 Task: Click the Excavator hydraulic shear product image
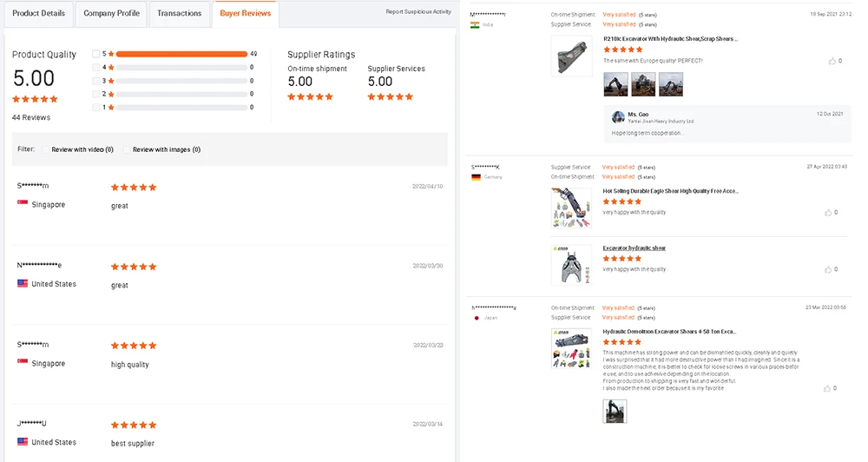click(x=571, y=264)
